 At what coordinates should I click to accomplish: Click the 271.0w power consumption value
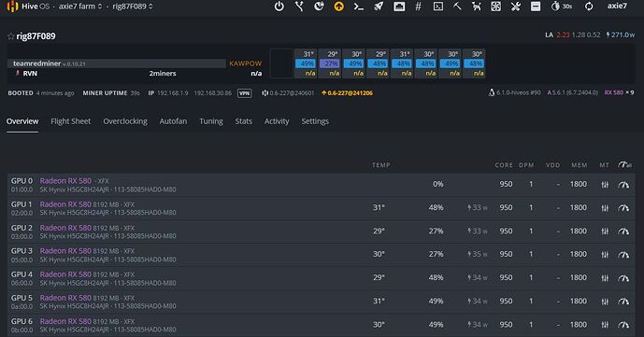[x=621, y=35]
